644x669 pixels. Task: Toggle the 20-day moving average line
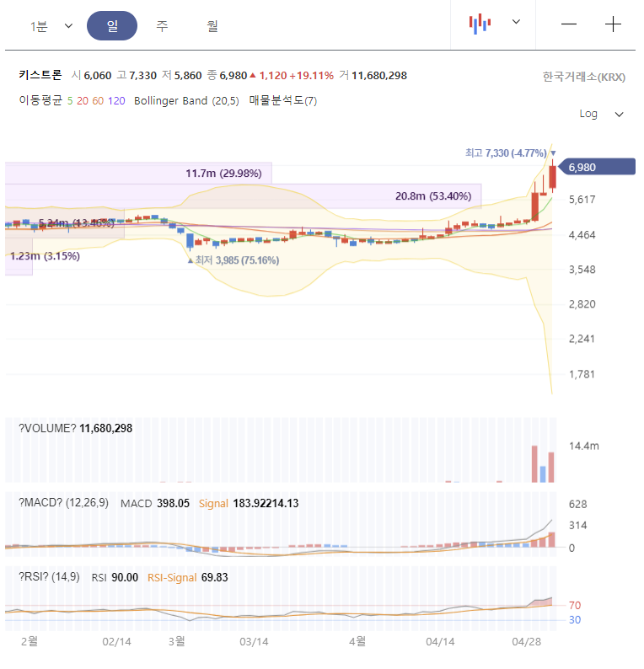pos(83,101)
